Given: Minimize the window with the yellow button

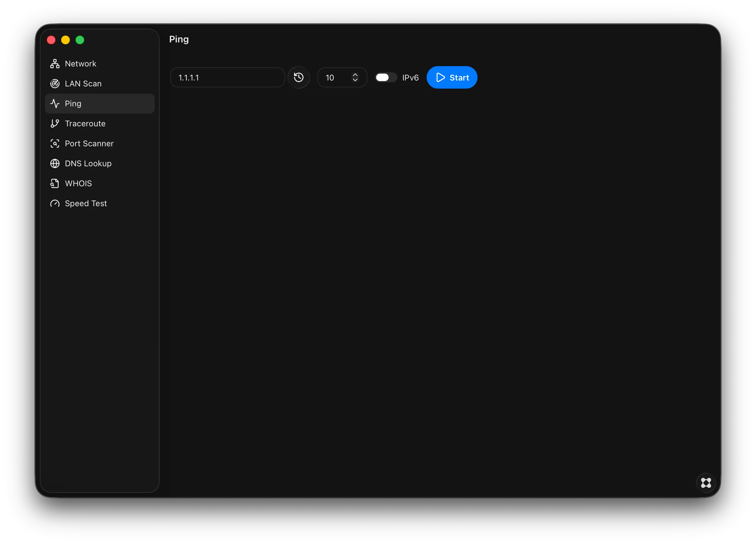Looking at the screenshot, I should point(66,40).
